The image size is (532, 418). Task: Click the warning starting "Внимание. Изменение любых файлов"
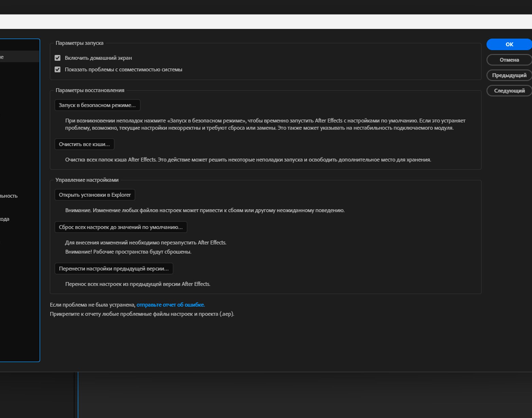coord(205,210)
